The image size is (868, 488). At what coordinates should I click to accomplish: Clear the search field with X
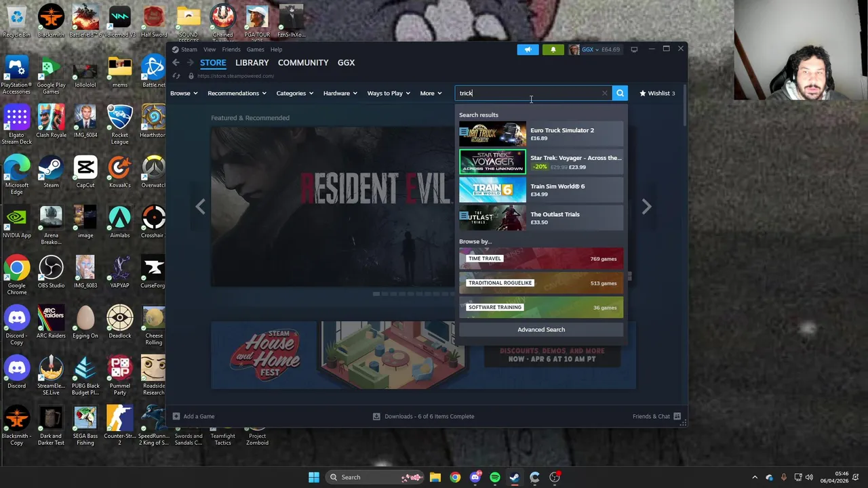tap(604, 94)
